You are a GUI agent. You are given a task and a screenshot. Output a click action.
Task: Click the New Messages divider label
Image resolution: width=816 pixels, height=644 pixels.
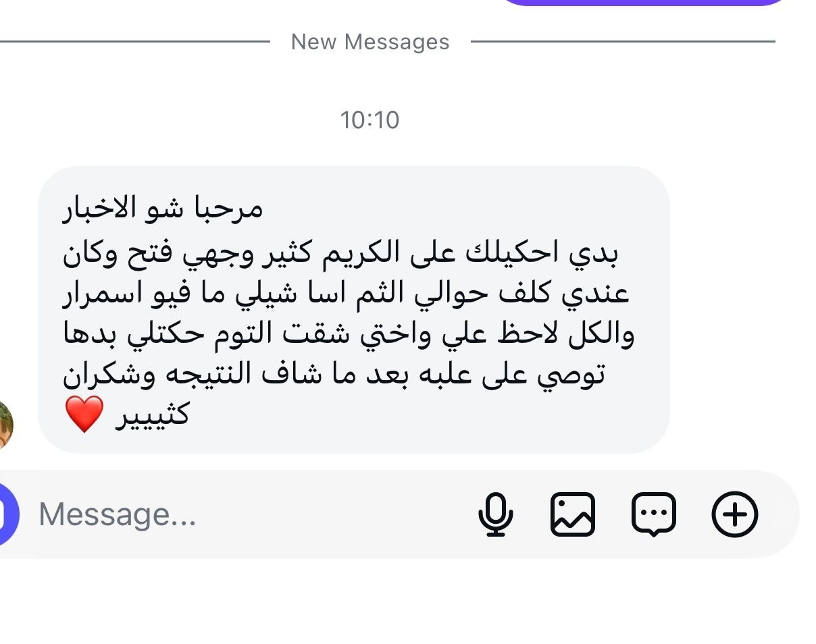370,42
